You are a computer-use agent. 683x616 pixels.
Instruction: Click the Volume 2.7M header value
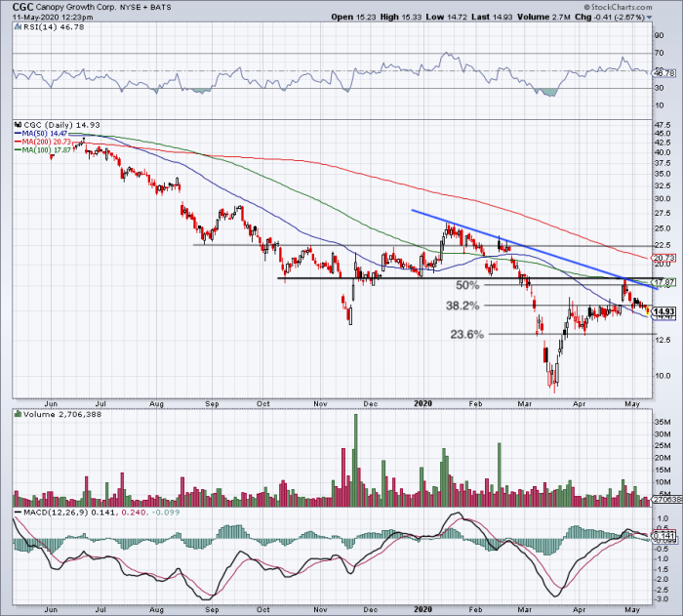tap(543, 17)
